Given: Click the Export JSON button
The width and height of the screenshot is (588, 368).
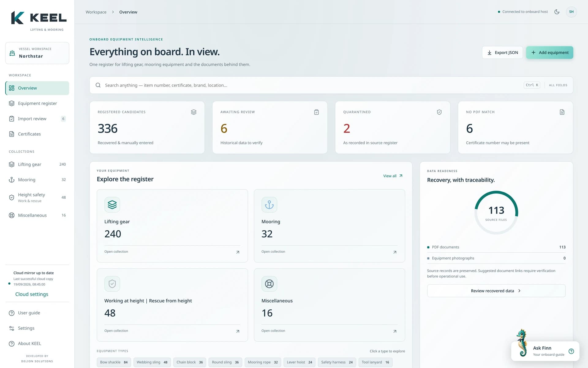Looking at the screenshot, I should tap(502, 52).
